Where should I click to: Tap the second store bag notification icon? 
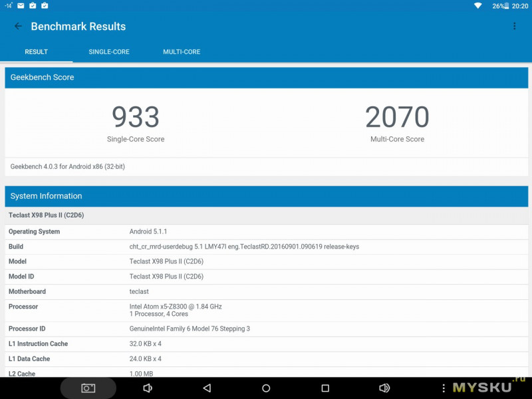[45, 5]
